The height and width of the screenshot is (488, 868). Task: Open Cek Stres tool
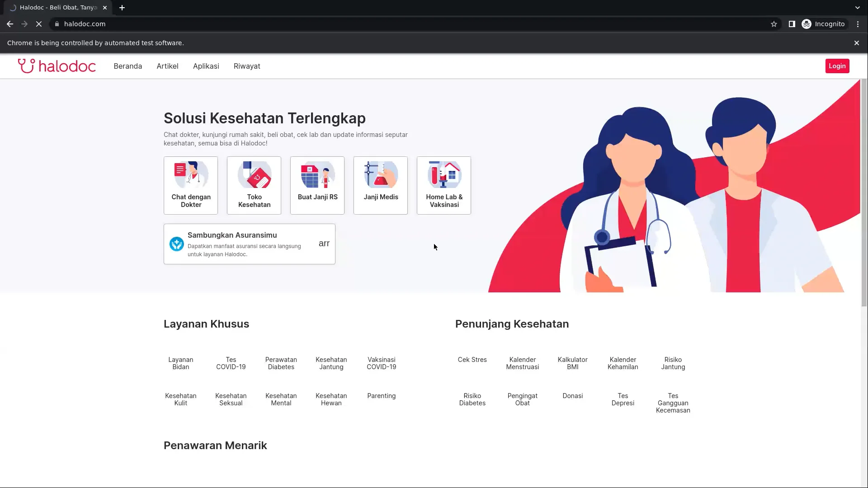[472, 360]
